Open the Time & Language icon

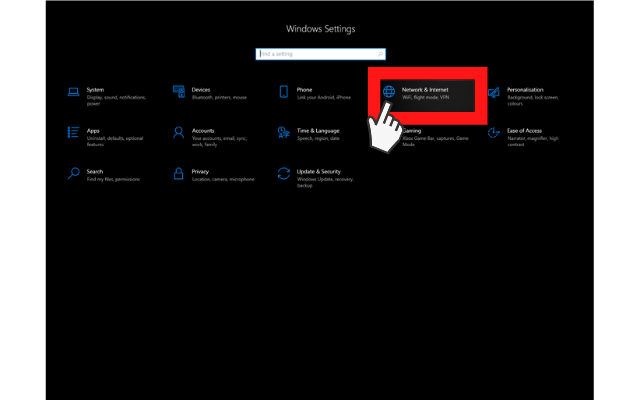point(284,133)
